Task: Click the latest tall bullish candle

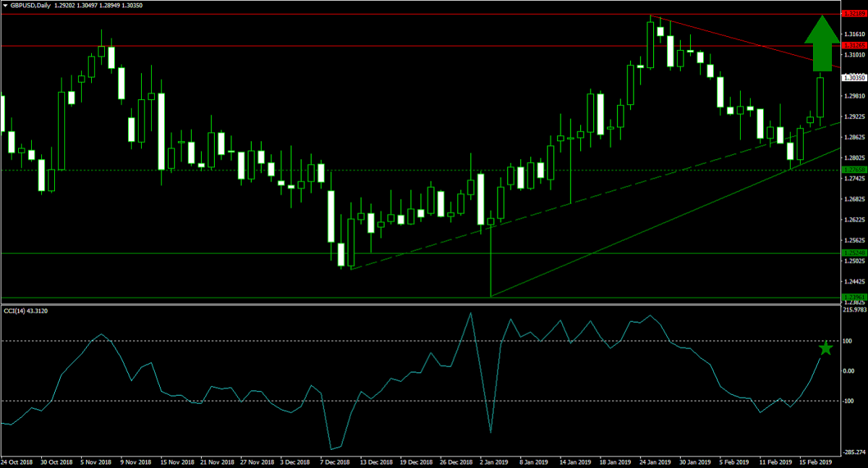Action: coord(820,97)
